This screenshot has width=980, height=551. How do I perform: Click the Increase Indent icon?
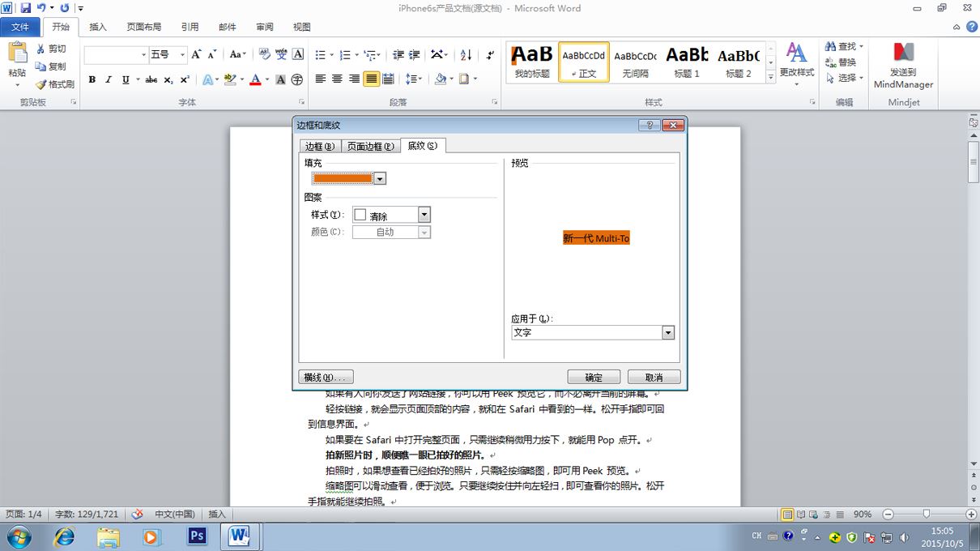tap(415, 54)
